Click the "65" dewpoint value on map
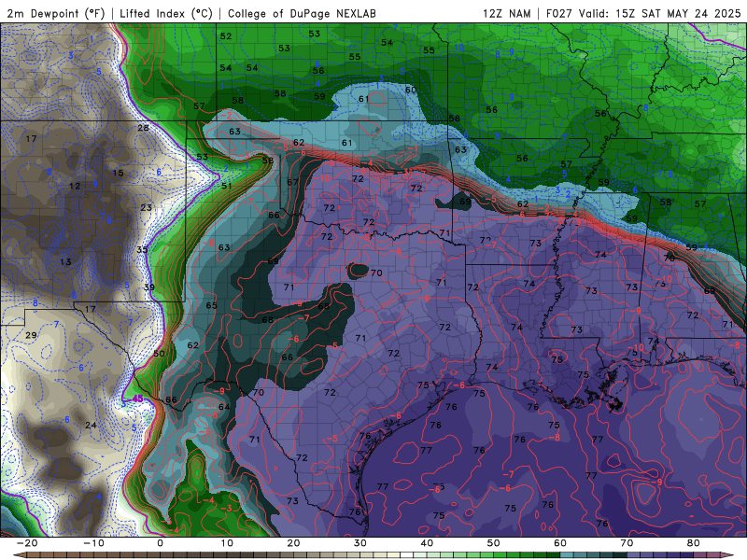747x560 pixels. click(212, 305)
